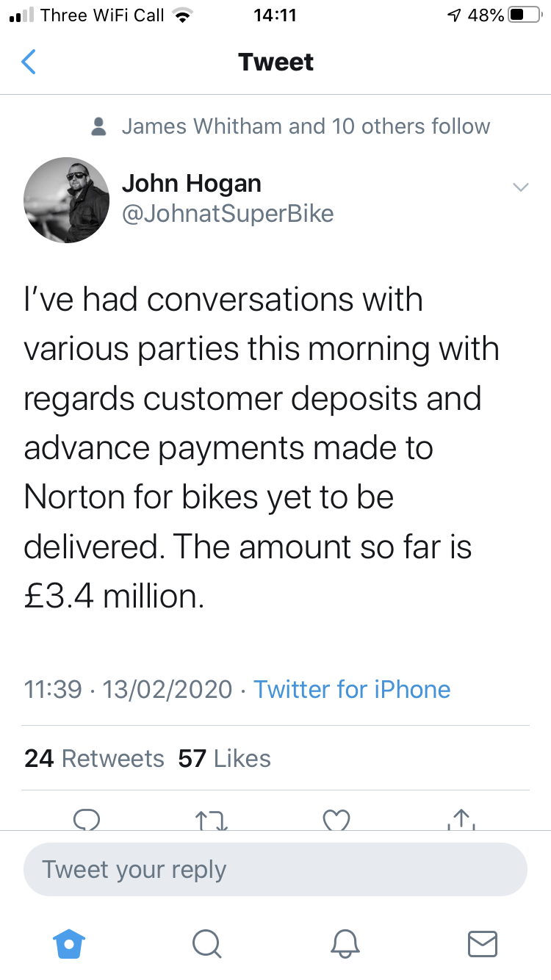This screenshot has width=551, height=980.
Task: Tap the battery indicator in status bar
Action: coord(525,15)
